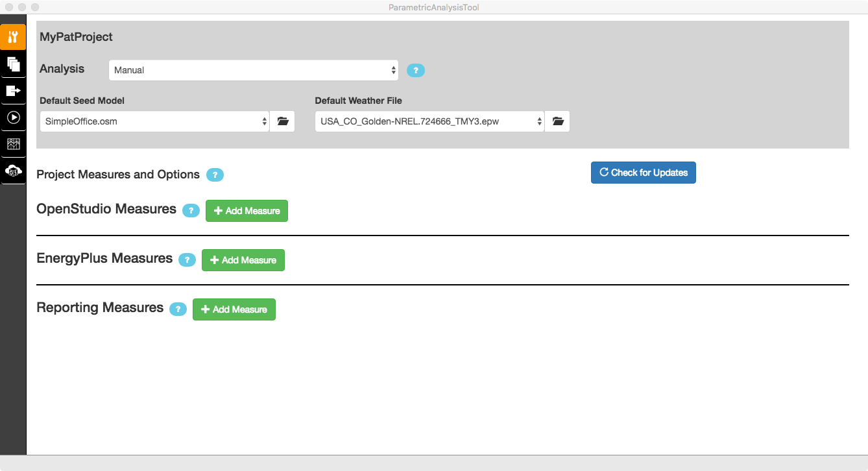Click Check for Updates
Screen dimensions: 868x471
(x=643, y=173)
